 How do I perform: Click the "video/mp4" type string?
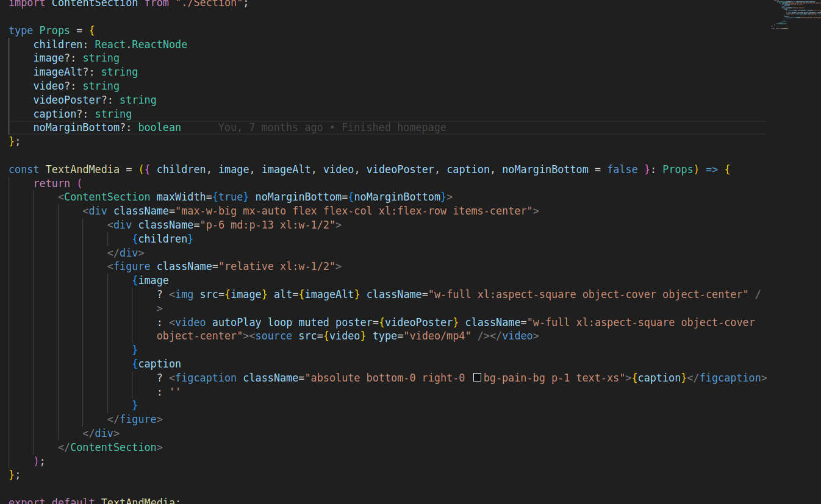[x=437, y=336]
